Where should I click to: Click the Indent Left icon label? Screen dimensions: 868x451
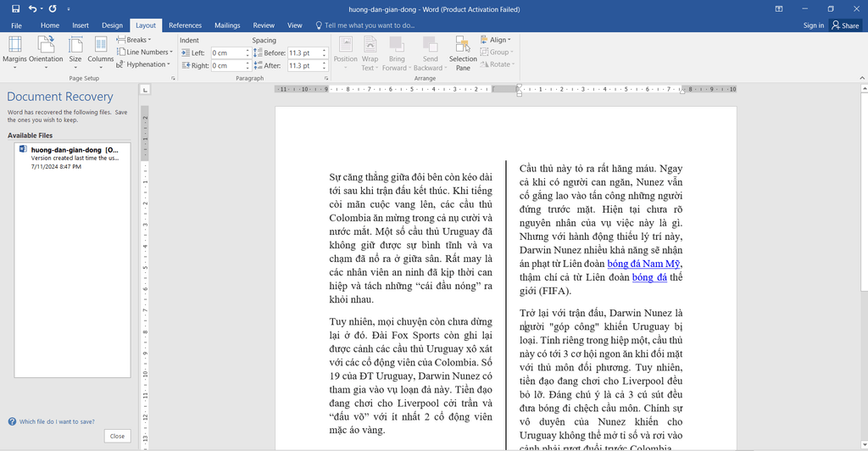(186, 53)
